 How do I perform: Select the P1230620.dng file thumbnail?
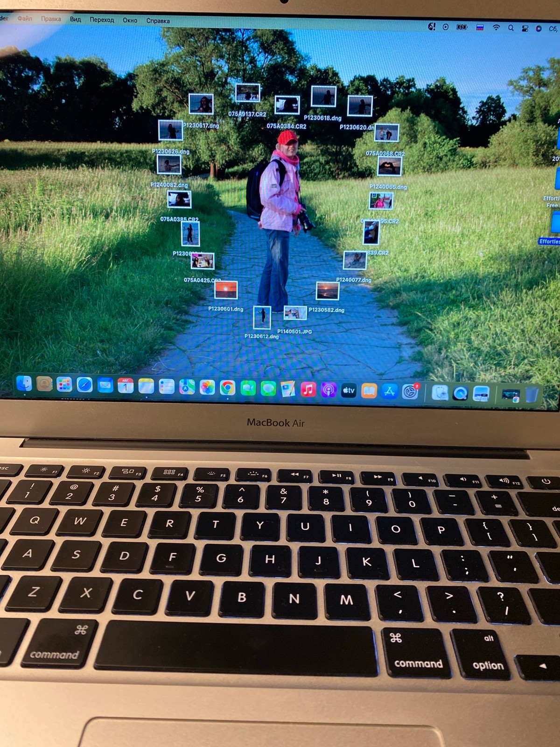pos(360,106)
